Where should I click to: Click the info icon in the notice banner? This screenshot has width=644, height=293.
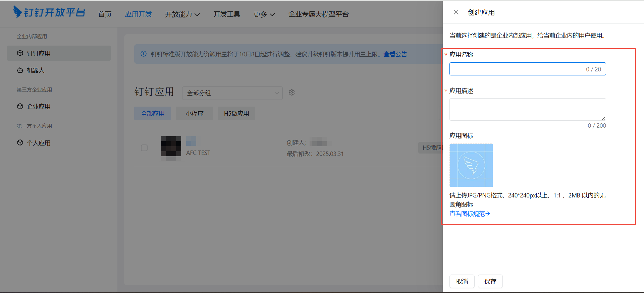[144, 54]
